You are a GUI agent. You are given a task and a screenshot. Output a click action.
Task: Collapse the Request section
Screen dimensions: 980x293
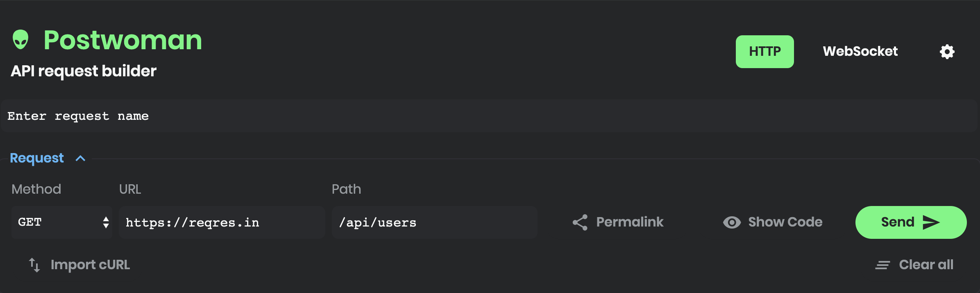click(80, 158)
